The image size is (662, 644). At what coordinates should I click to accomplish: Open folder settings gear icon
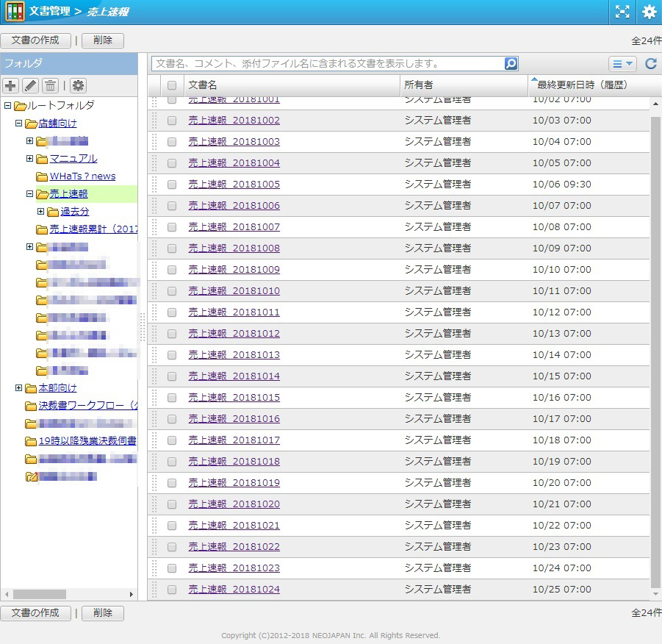point(78,85)
